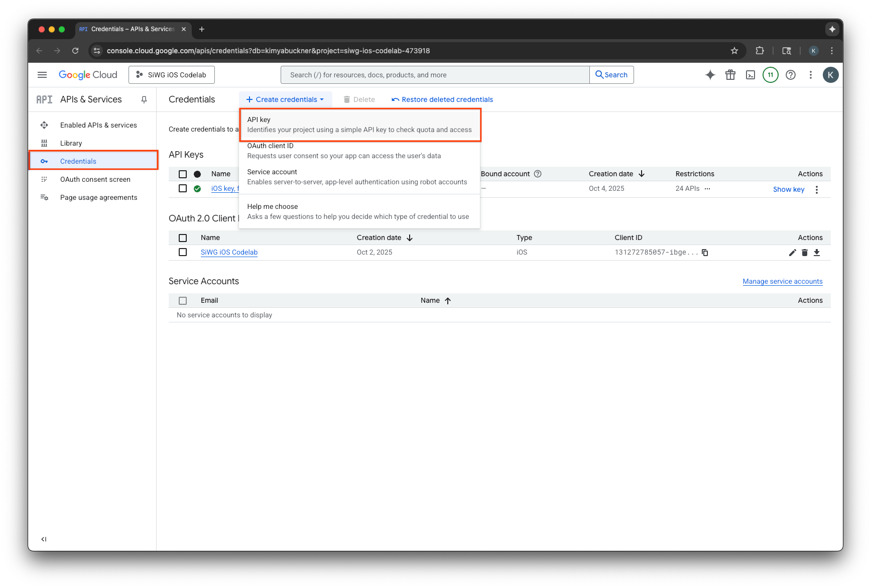Screen dimensions: 871x588
Task: Open Gemini assistant in the toolbar
Action: coord(710,74)
